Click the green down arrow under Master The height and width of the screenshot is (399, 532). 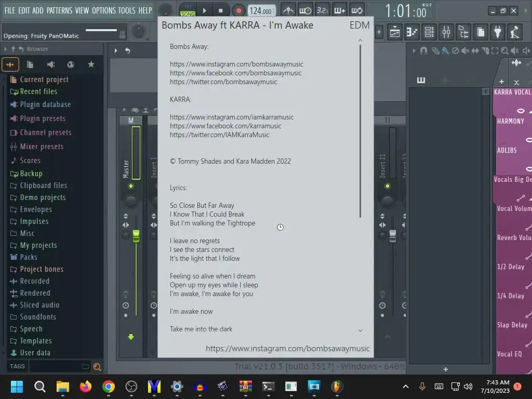click(x=131, y=337)
